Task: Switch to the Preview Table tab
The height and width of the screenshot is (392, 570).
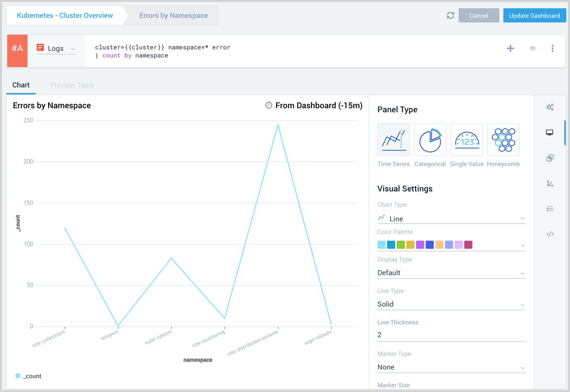Action: point(72,85)
